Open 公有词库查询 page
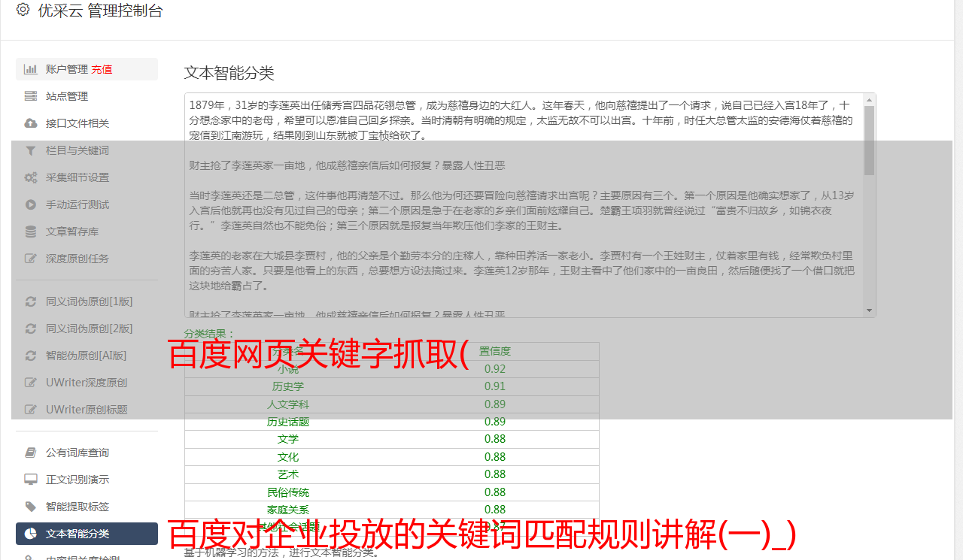The image size is (963, 560). click(x=87, y=453)
